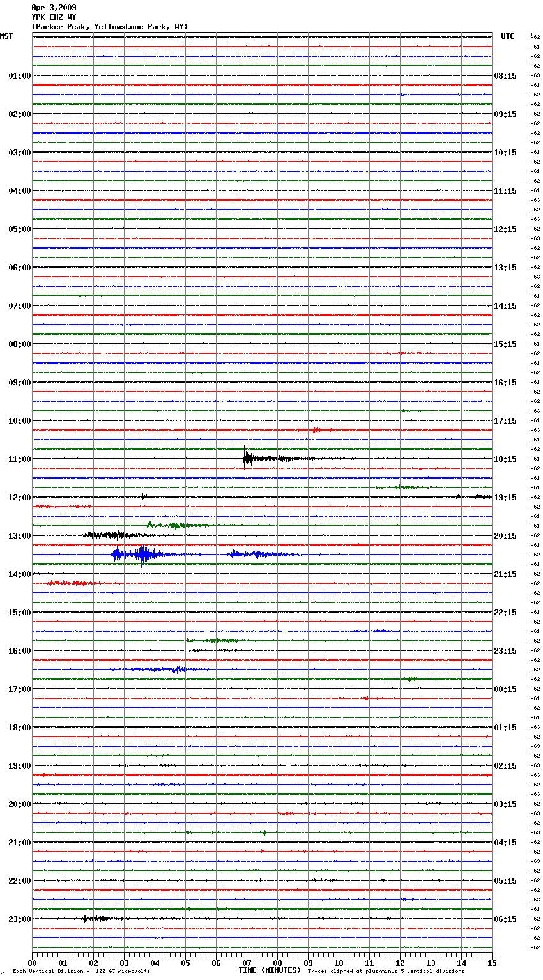This screenshot has width=543, height=980.
Task: Click the 15:15 UTC time label
Action: pyautogui.click(x=505, y=344)
